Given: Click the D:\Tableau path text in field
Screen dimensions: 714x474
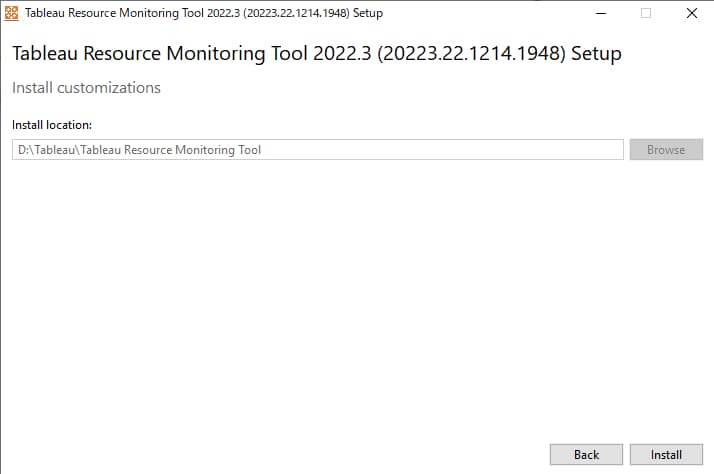Looking at the screenshot, I should [x=139, y=150].
